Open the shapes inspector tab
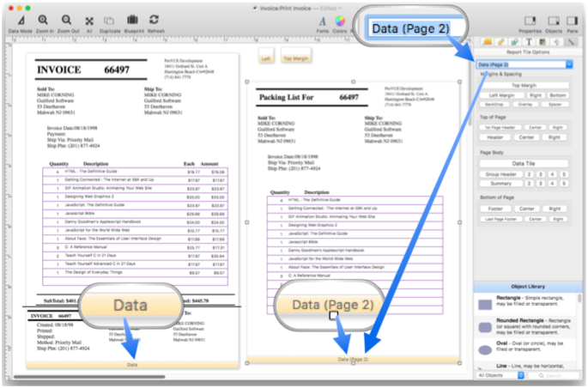The height and width of the screenshot is (388, 588). tap(514, 42)
